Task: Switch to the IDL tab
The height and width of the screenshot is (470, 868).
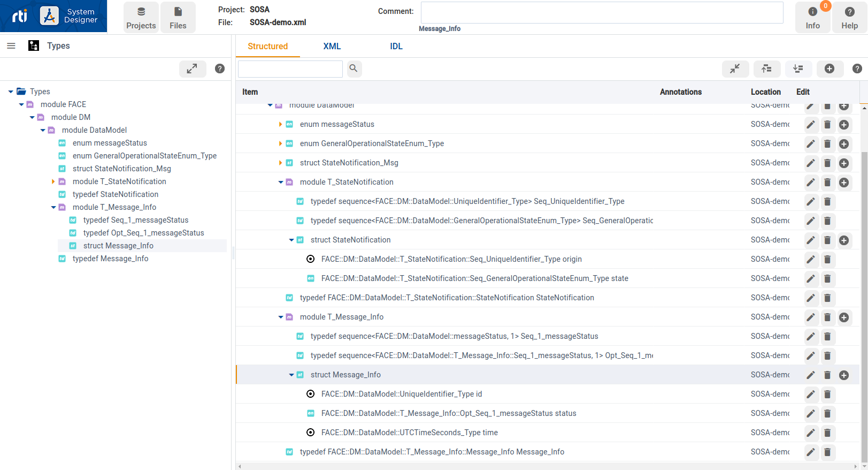Action: tap(396, 46)
